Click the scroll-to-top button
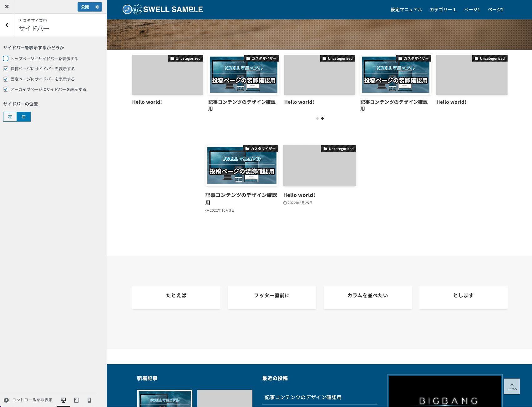The width and height of the screenshot is (532, 407). [512, 386]
